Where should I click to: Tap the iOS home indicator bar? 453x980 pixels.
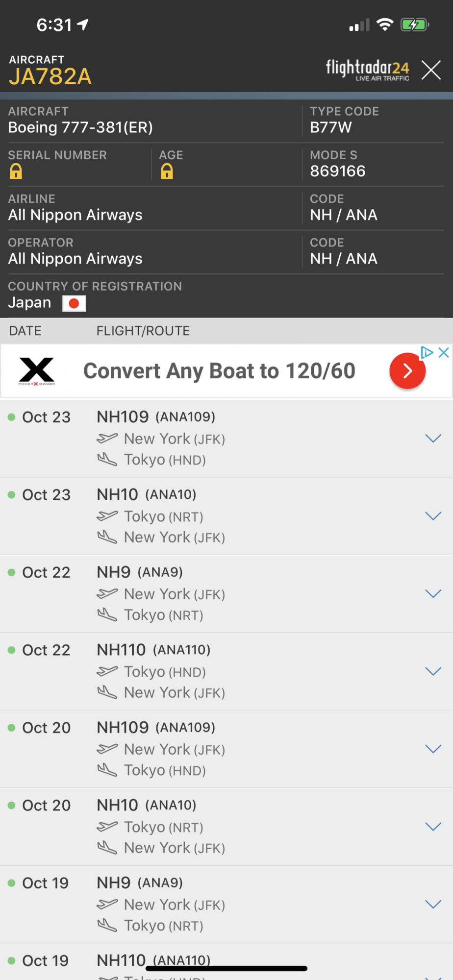pyautogui.click(x=226, y=968)
